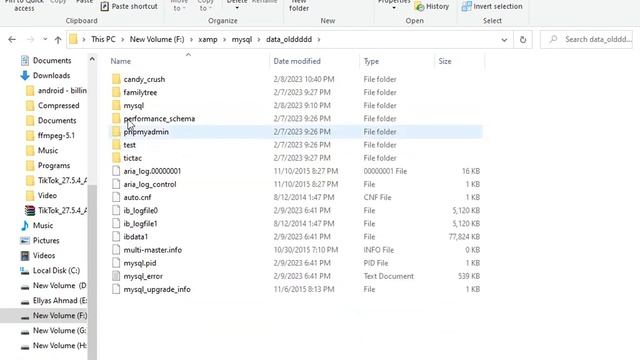
Task: Open New Volume (H:) drive
Action: [60, 346]
